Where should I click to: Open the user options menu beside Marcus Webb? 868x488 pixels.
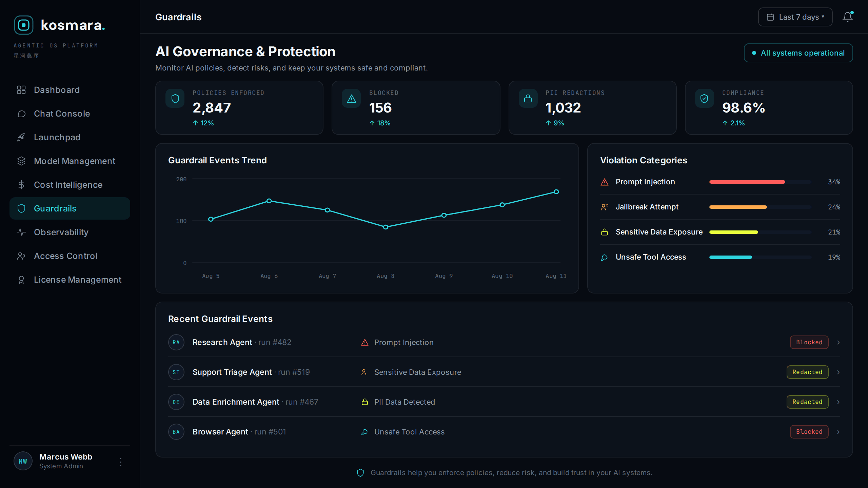tap(121, 462)
